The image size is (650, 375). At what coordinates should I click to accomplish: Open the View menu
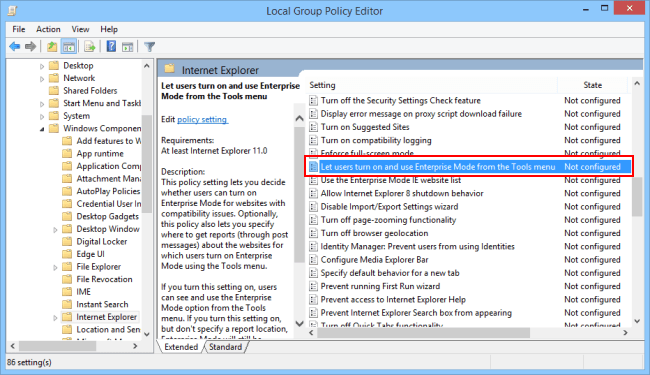(80, 29)
